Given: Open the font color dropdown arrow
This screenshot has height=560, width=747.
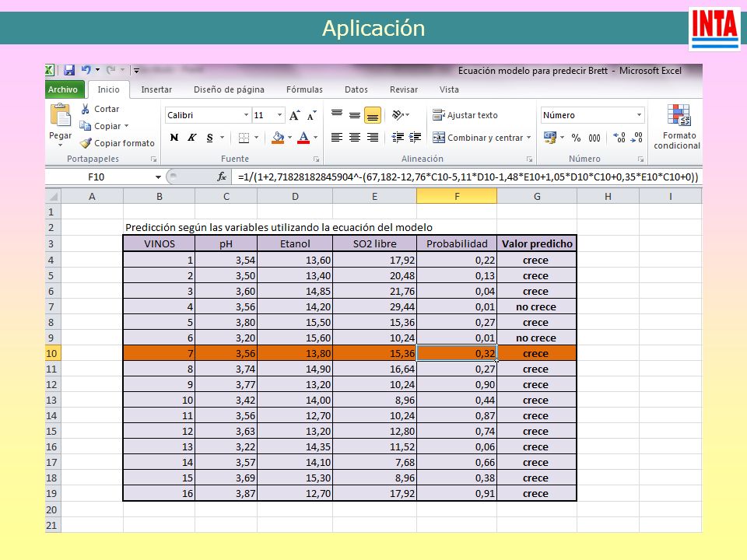Looking at the screenshot, I should coord(315,138).
